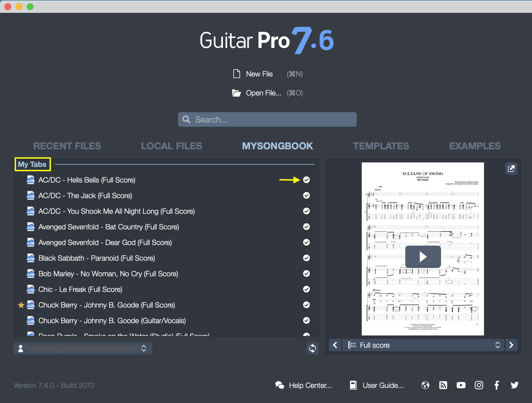The height and width of the screenshot is (403, 532).
Task: Play the Sultans of Swing preview
Action: point(423,257)
